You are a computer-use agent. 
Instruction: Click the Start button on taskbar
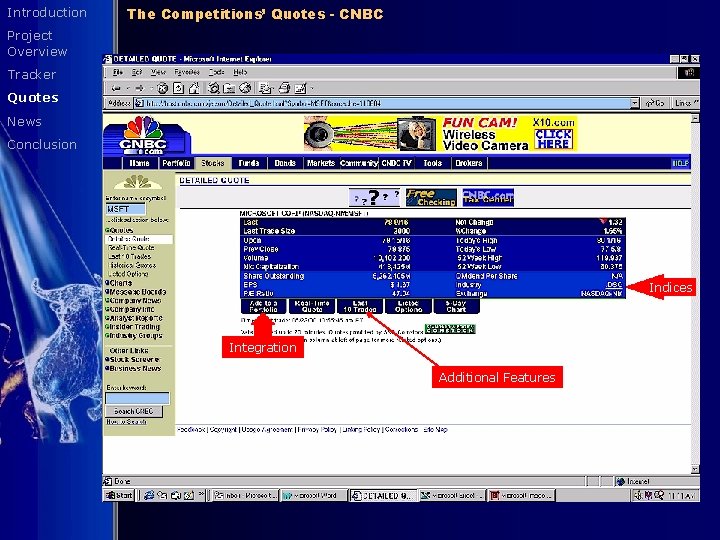coord(119,495)
